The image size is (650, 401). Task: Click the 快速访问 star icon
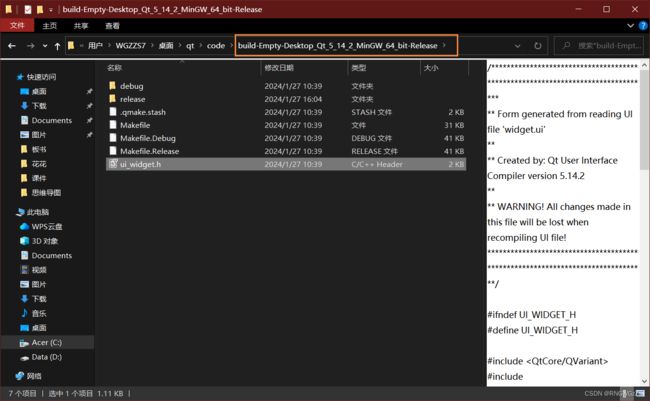[x=19, y=77]
